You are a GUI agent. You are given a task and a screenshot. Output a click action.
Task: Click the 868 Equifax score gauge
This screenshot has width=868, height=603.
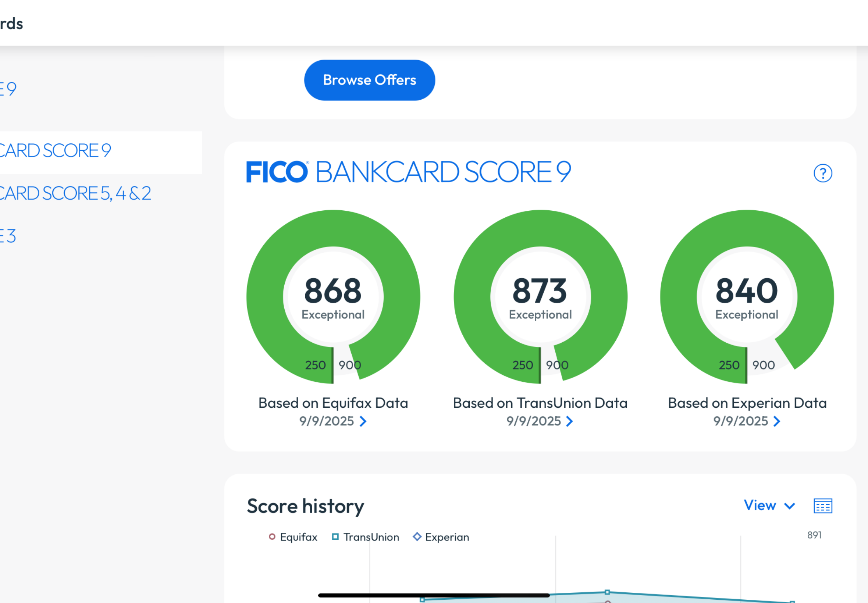tap(333, 297)
